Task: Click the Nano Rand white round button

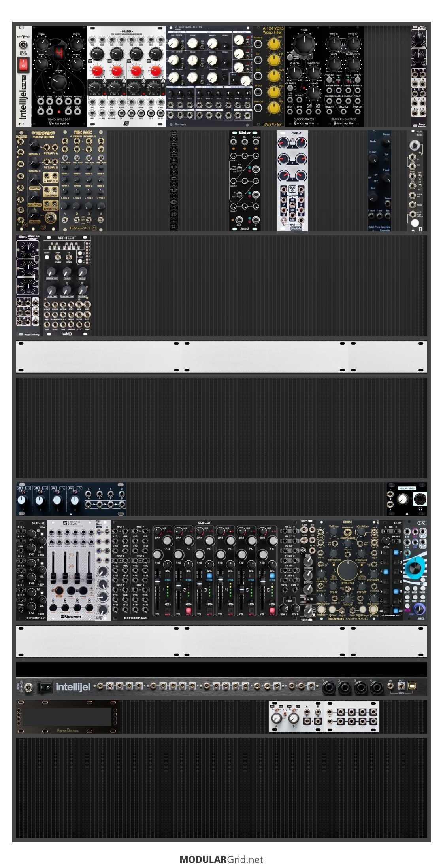Action: 415,223
